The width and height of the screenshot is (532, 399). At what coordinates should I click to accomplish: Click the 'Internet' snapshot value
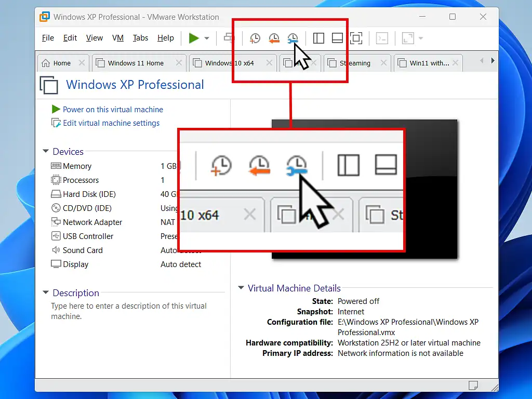click(x=351, y=312)
